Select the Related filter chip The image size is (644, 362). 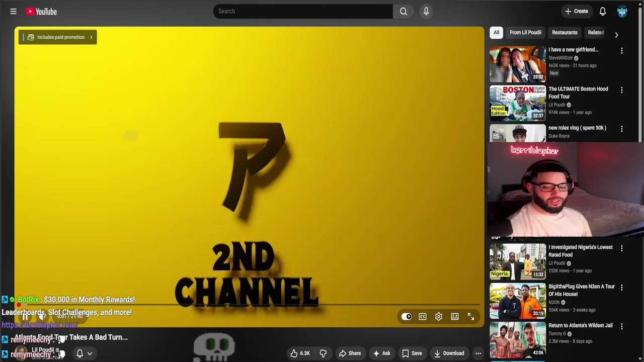pos(596,32)
